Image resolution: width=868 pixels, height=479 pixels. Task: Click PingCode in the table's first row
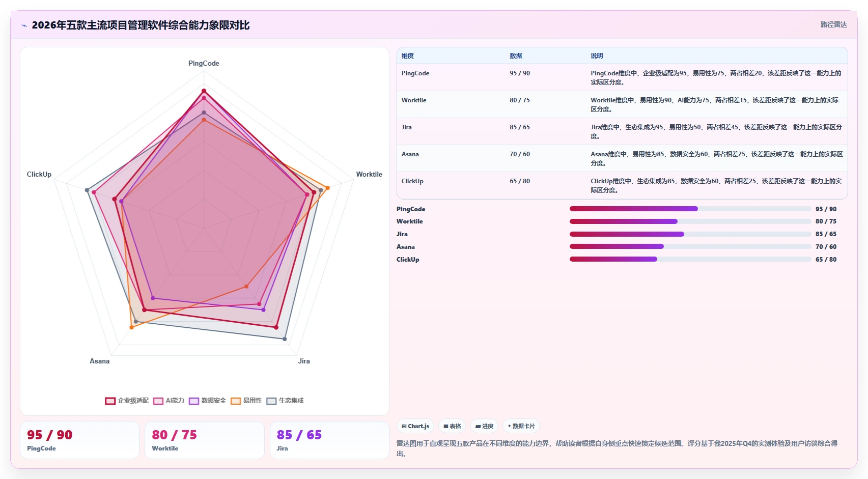coord(415,73)
